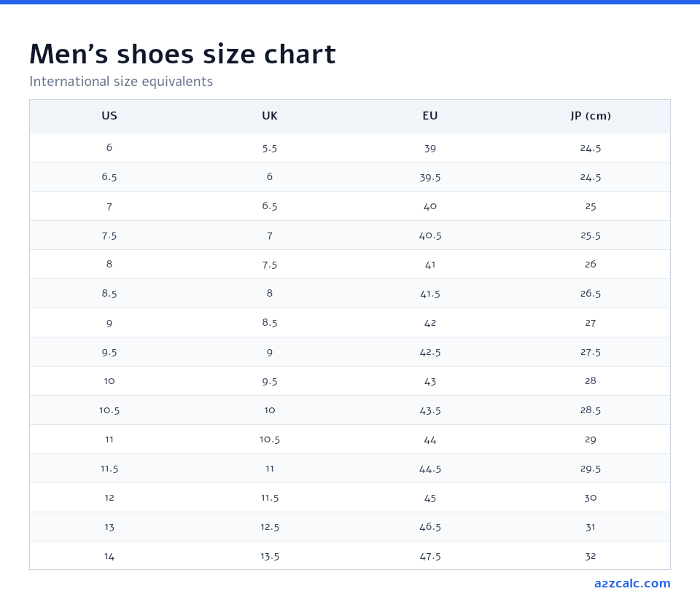This screenshot has height=602, width=700.
Task: Click JP (cm) value 29.5
Action: [591, 469]
